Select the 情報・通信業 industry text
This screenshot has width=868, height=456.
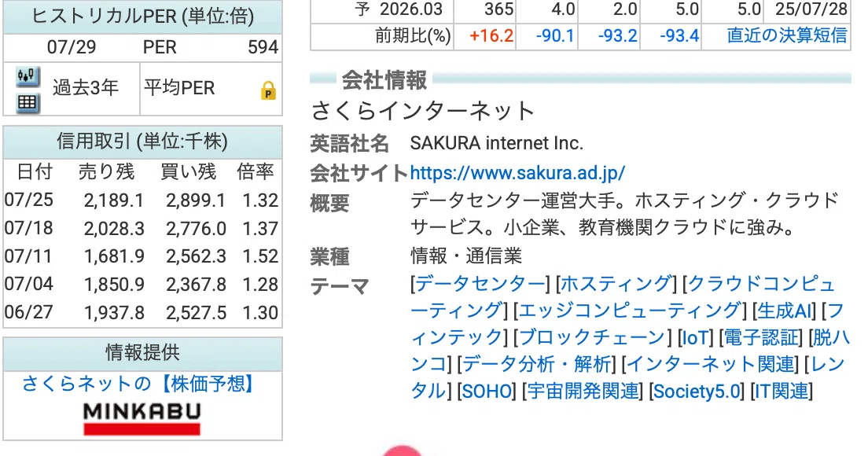466,256
